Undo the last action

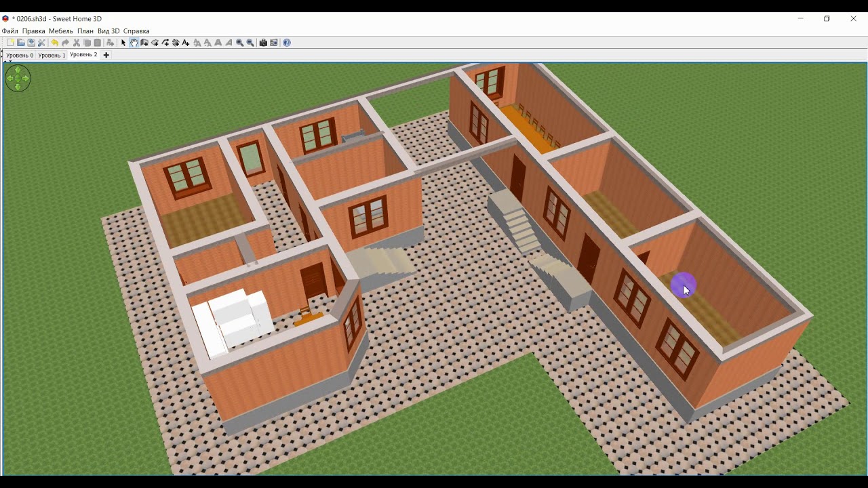pyautogui.click(x=55, y=43)
